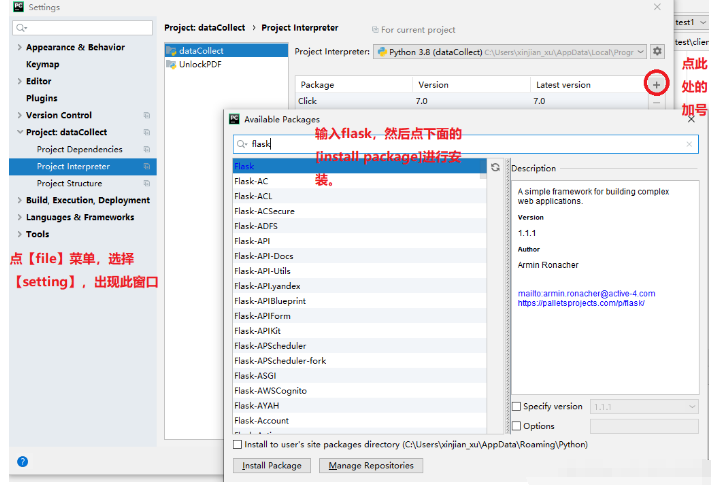
Task: Select Project Structure page
Action: [69, 183]
